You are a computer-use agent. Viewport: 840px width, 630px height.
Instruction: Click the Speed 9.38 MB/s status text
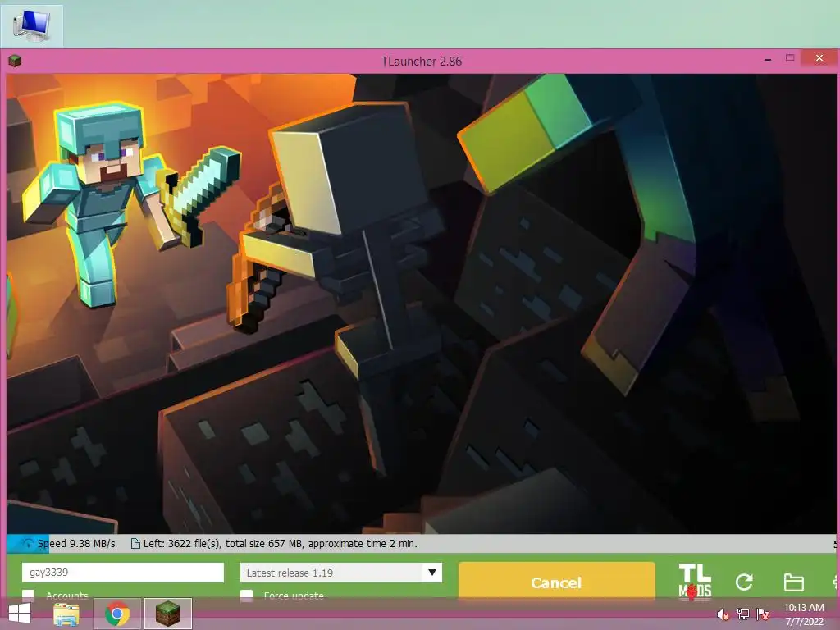coord(76,544)
